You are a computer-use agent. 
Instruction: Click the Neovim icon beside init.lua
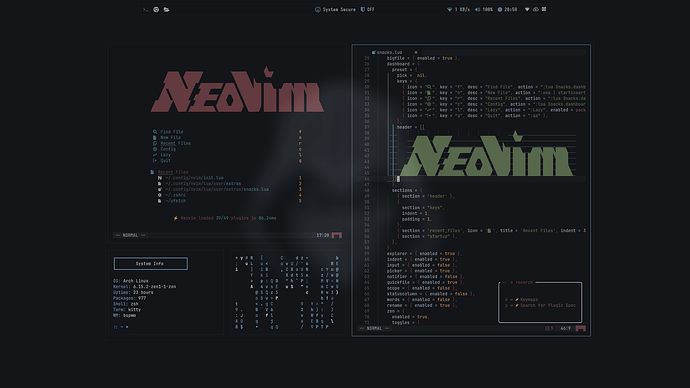click(x=160, y=178)
